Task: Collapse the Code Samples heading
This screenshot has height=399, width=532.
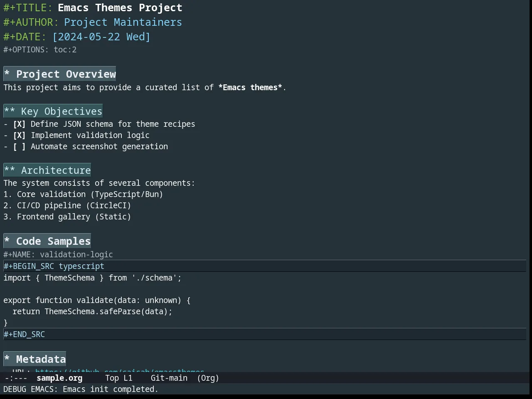Action: tap(47, 241)
